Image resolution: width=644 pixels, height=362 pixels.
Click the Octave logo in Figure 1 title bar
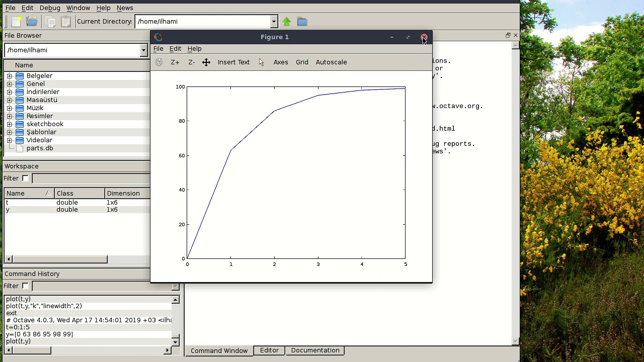pos(158,37)
